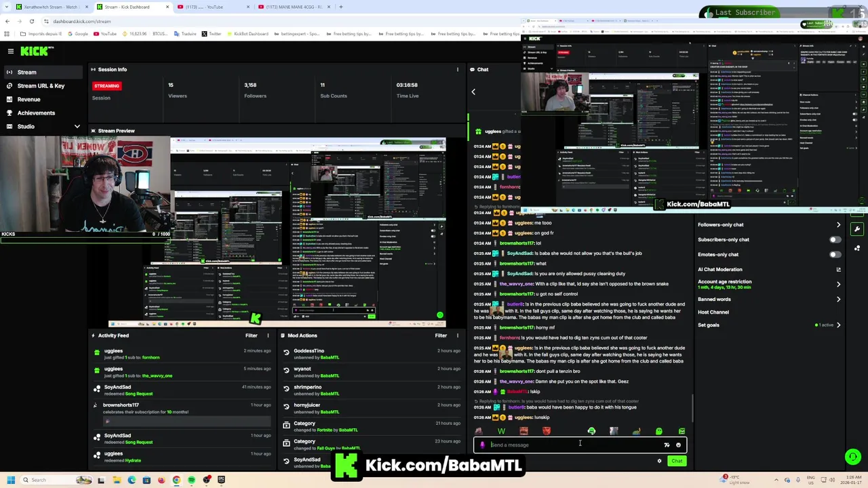Send message with the Chat button

tap(677, 461)
